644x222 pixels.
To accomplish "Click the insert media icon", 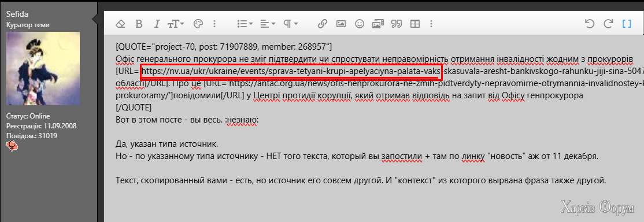I will (x=378, y=24).
